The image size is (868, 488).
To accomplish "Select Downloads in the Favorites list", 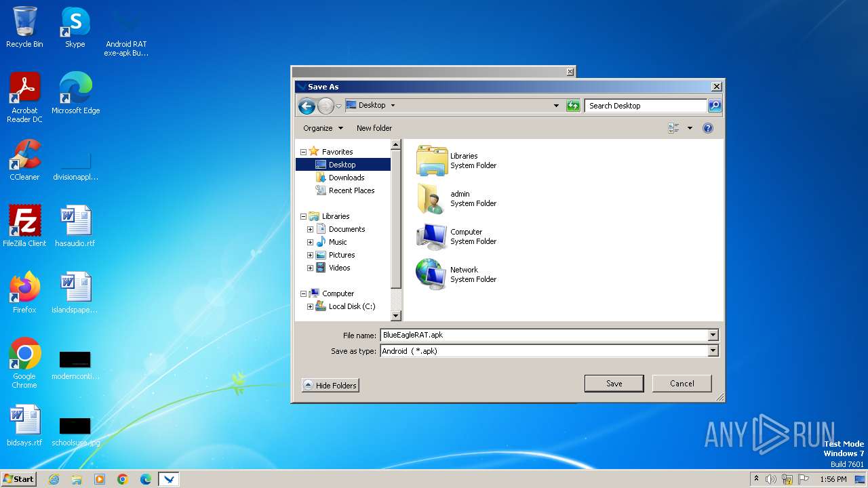I will point(347,178).
